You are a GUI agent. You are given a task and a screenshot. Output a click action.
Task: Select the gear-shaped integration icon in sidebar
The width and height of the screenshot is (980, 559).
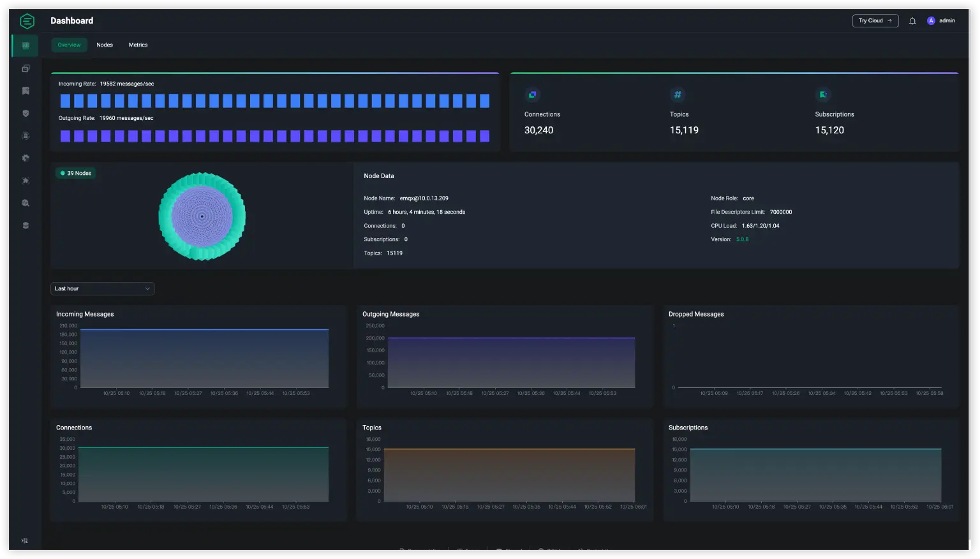tap(25, 158)
